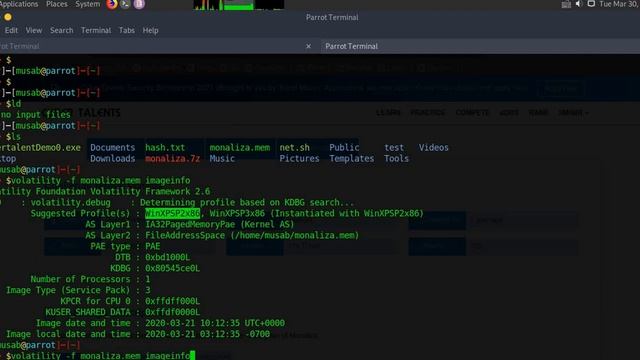Click the volume speaker icon in the panel
The height and width of the screenshot is (360, 640).
[x=578, y=4]
